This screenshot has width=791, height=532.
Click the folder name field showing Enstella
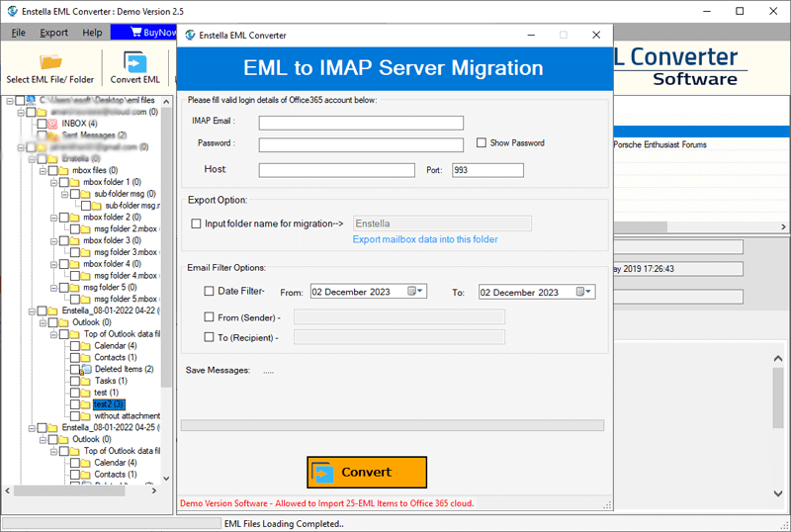click(x=442, y=223)
